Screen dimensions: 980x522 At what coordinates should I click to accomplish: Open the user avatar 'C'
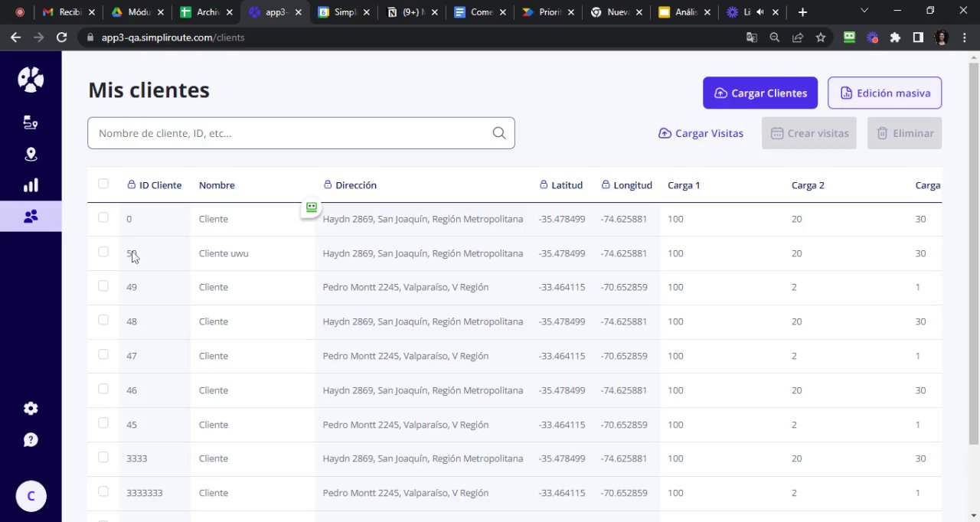point(31,496)
